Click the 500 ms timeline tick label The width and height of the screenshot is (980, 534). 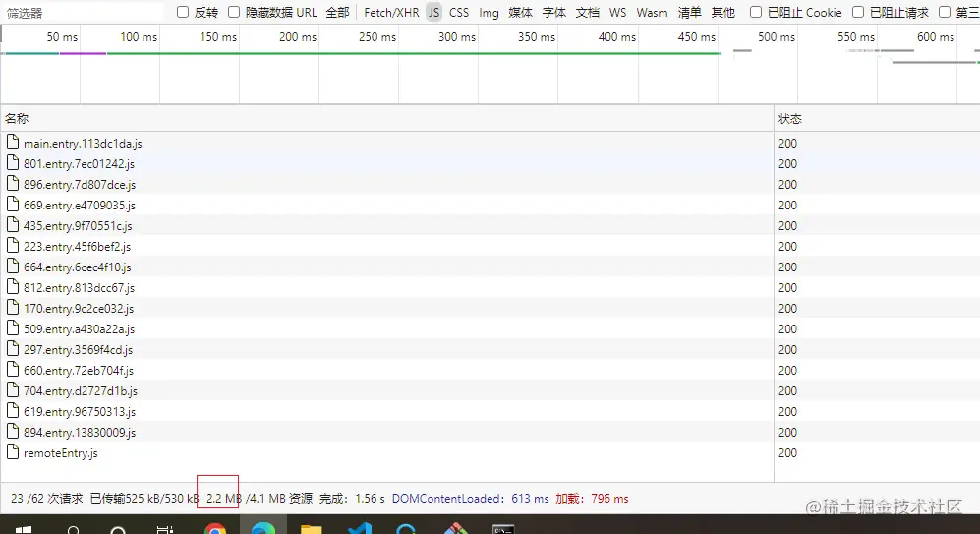pos(777,37)
